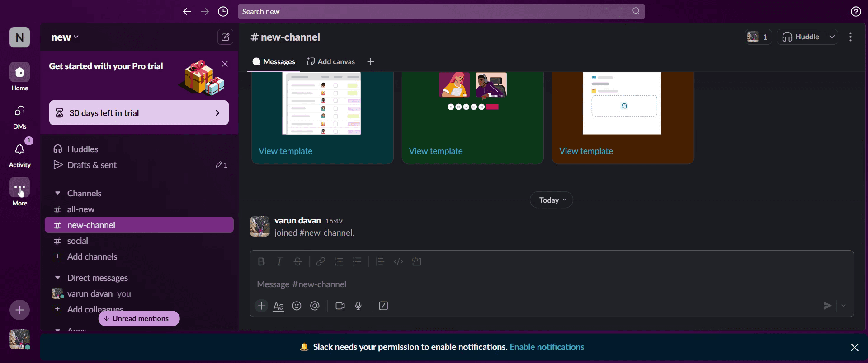Open the history clock icon
868x363 pixels.
[223, 12]
